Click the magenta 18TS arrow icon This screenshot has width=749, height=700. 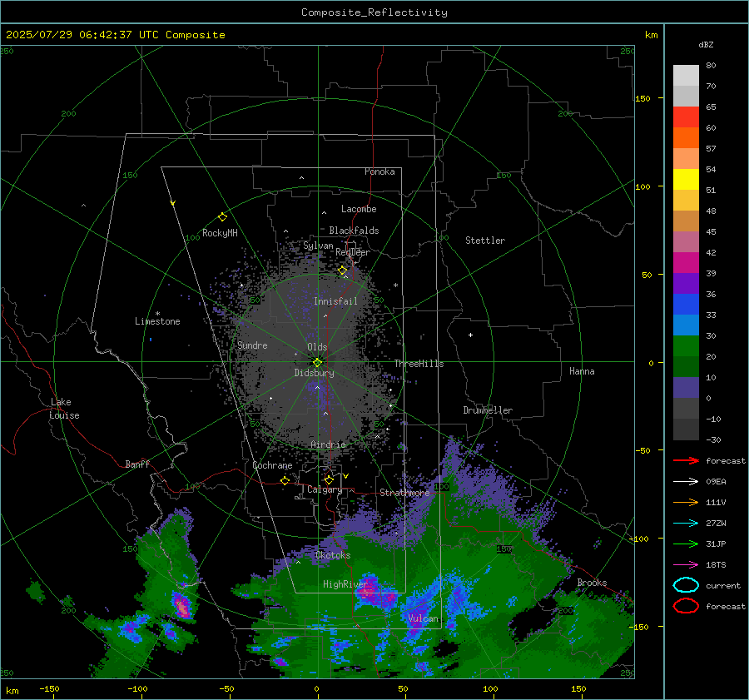686,565
